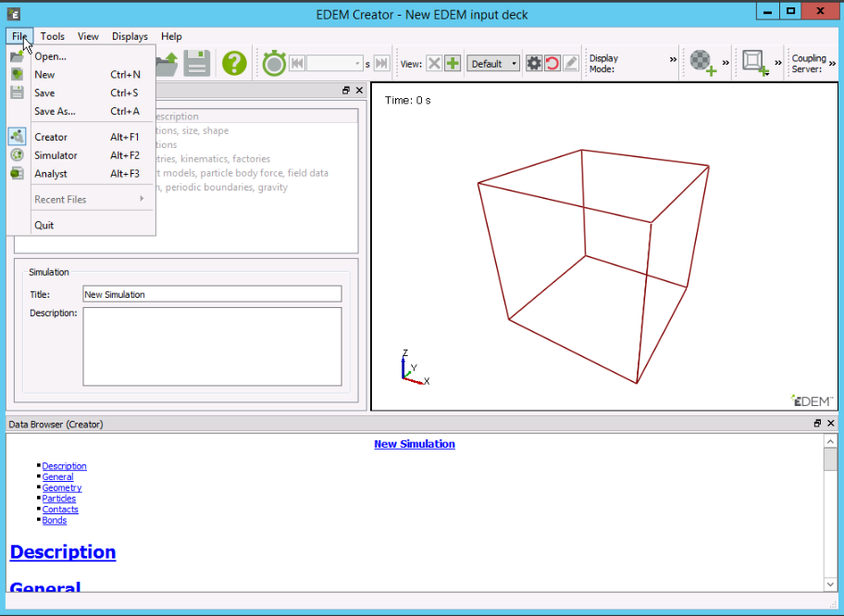Click the Contacts link in Data Browser
The width and height of the screenshot is (844, 616).
point(60,509)
